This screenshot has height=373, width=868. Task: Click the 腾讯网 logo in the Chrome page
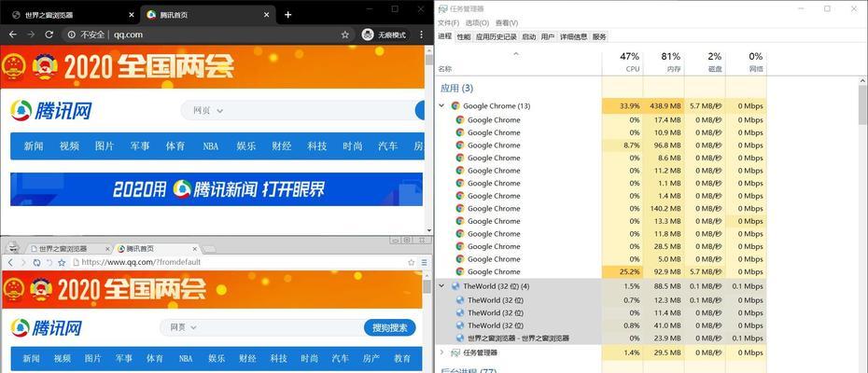tap(50, 111)
